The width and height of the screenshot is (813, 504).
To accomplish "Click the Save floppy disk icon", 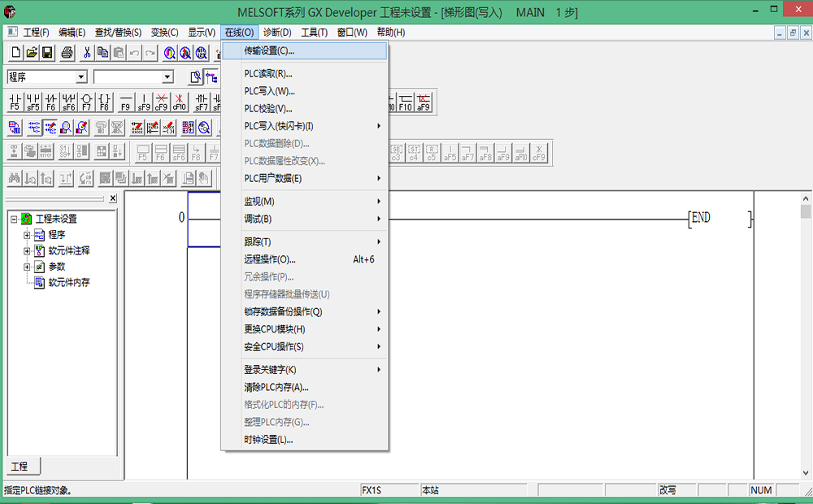I will click(x=47, y=53).
